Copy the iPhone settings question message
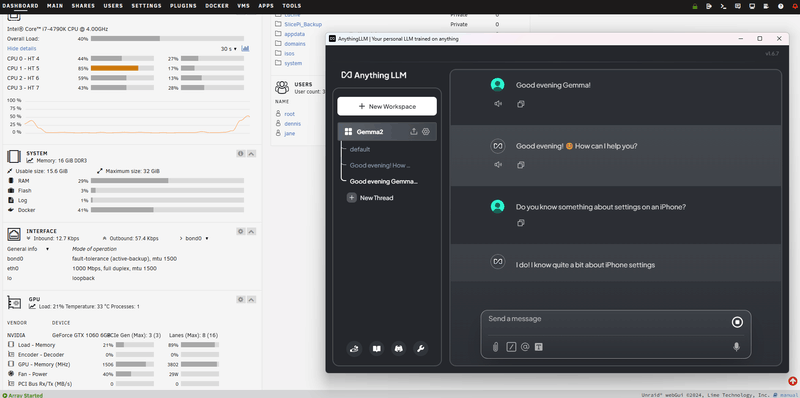This screenshot has width=800, height=398. [x=521, y=223]
